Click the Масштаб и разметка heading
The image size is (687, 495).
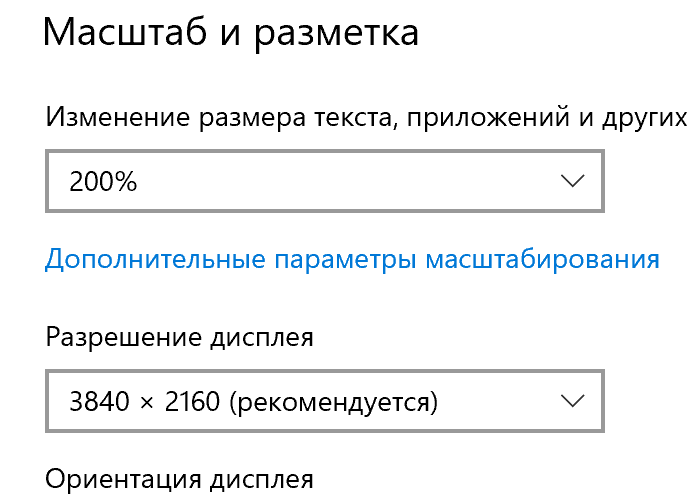231,33
